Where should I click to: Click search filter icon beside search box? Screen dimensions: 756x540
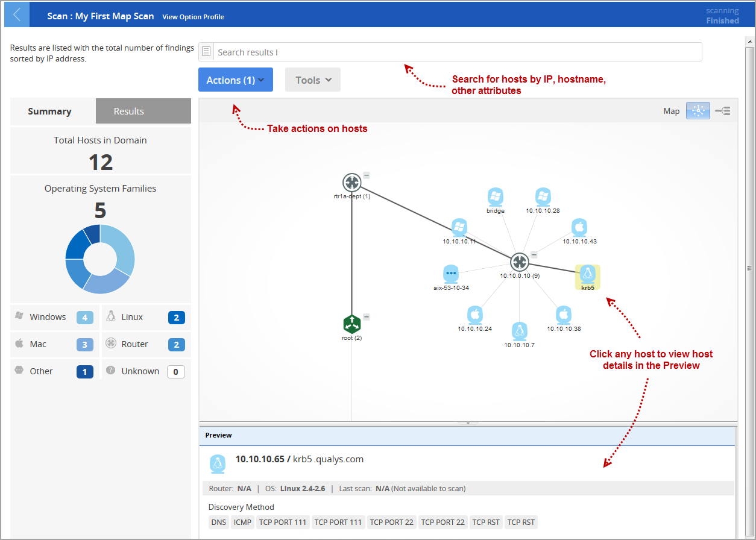pyautogui.click(x=206, y=52)
